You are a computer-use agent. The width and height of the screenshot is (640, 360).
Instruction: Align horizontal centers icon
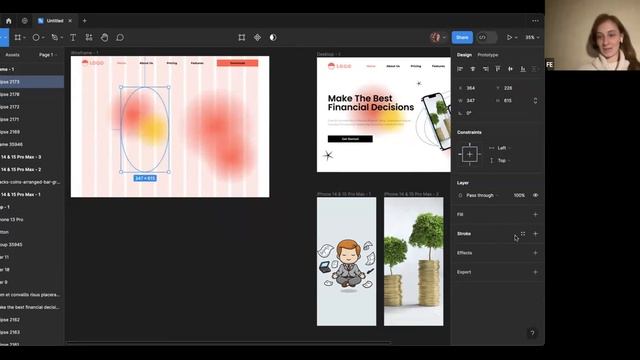pos(473,69)
